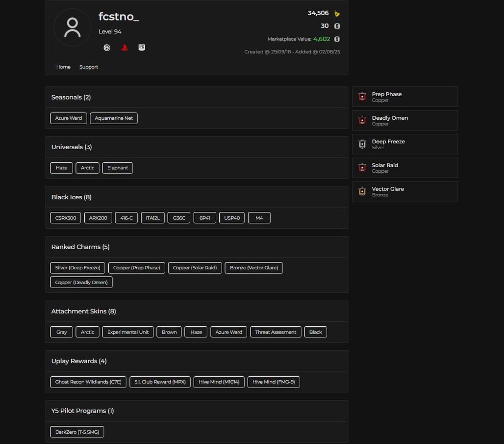Select the Haze universal skin tag
504x444 pixels.
(61, 168)
